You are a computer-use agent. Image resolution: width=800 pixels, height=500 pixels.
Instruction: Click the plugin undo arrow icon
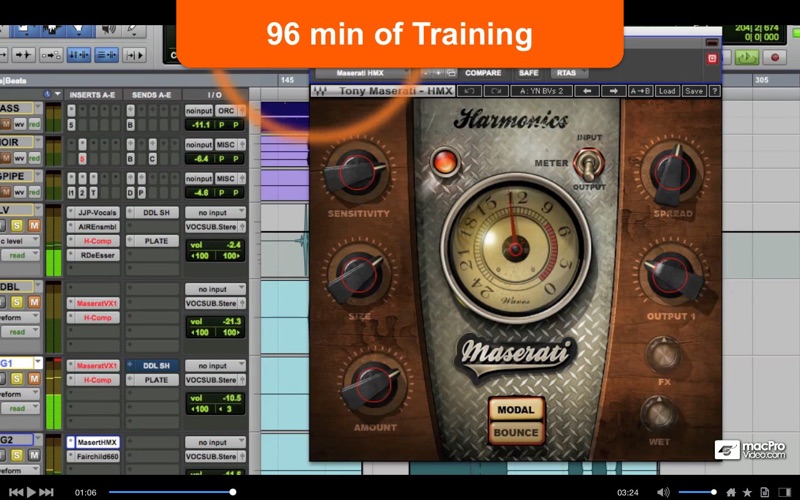pyautogui.click(x=469, y=91)
